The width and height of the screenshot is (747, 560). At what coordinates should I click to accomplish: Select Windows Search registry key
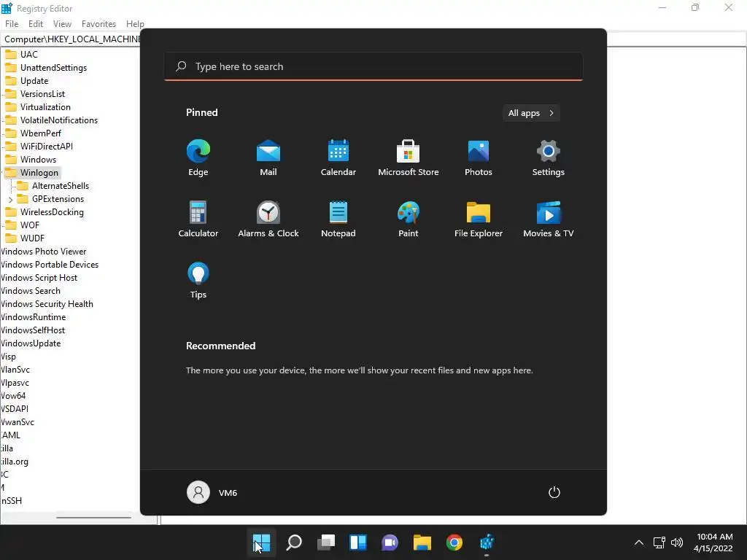pyautogui.click(x=31, y=291)
